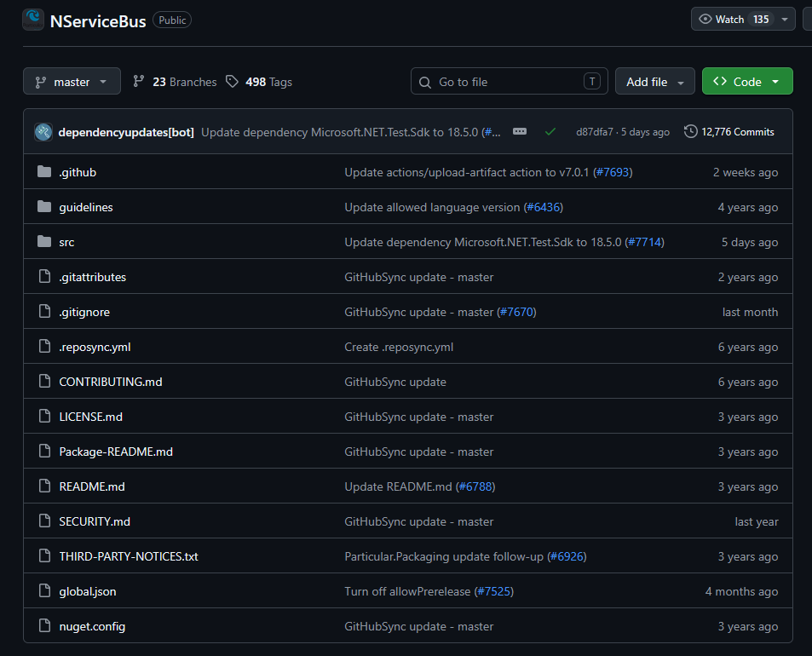Screen dimensions: 812x656
Task: Open the README.md file
Action: click(92, 486)
